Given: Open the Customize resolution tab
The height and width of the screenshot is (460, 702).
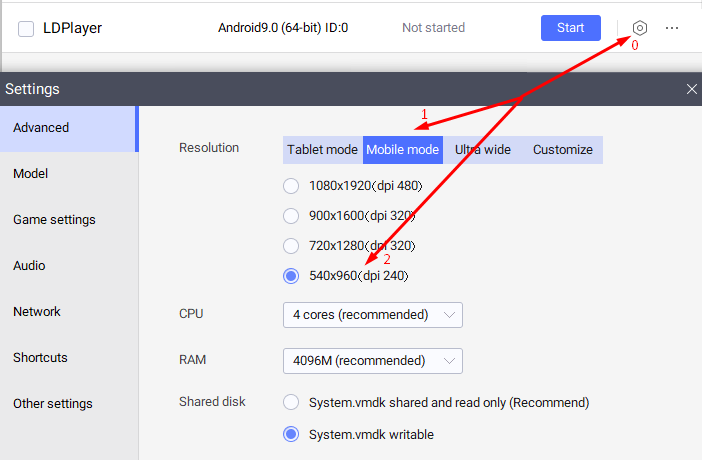Looking at the screenshot, I should (562, 150).
